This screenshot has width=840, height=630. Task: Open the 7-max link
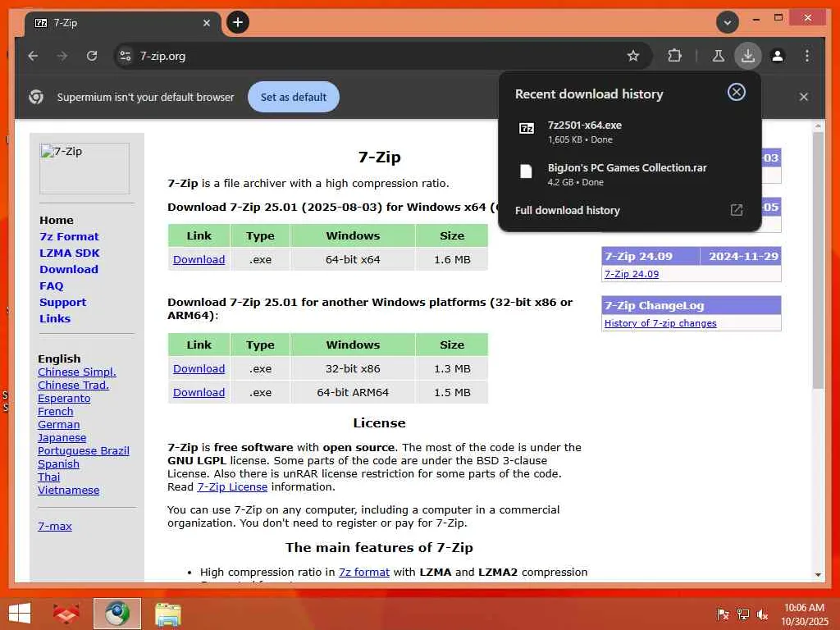tap(55, 527)
